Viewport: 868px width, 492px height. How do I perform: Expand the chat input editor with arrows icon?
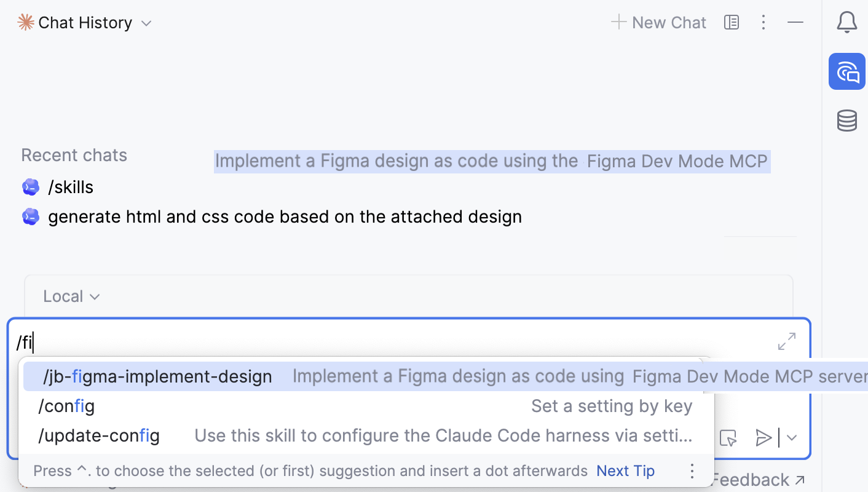coord(787,341)
